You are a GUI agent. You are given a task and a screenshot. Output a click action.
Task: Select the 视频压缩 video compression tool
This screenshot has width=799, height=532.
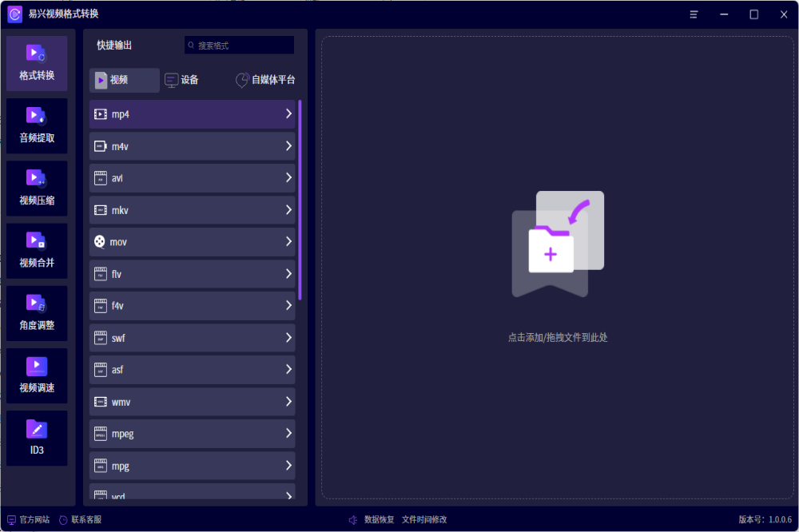[x=37, y=188]
